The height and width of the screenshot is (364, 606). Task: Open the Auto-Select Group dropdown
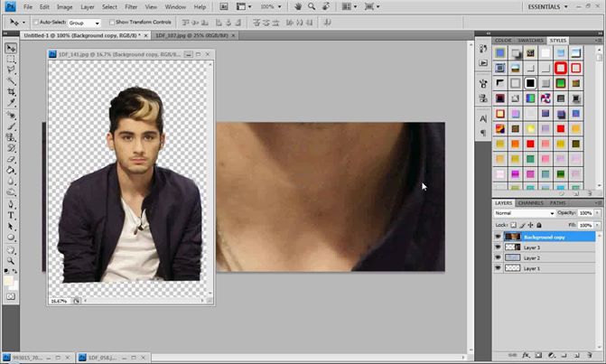[84, 23]
